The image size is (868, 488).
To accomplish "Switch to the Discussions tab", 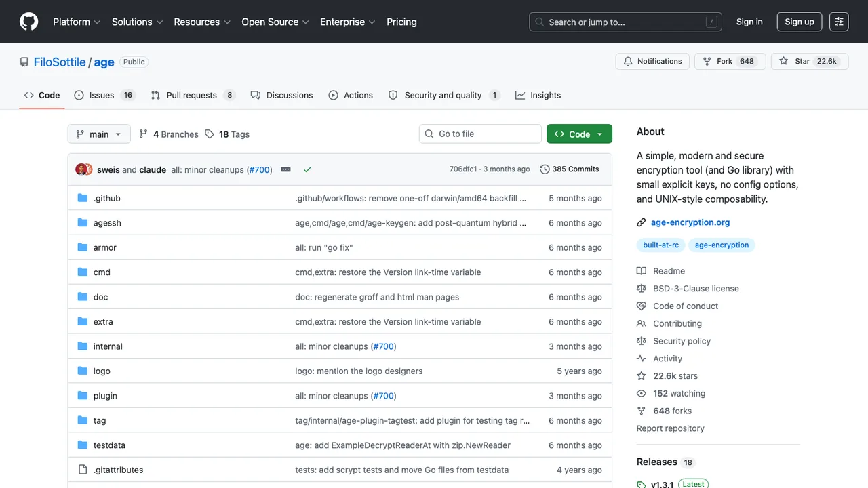I will pos(282,96).
